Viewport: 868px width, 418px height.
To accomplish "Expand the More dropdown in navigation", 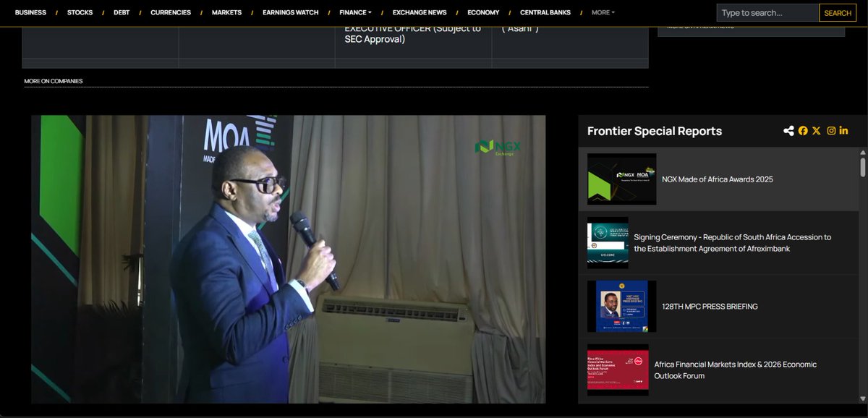I will click(603, 12).
